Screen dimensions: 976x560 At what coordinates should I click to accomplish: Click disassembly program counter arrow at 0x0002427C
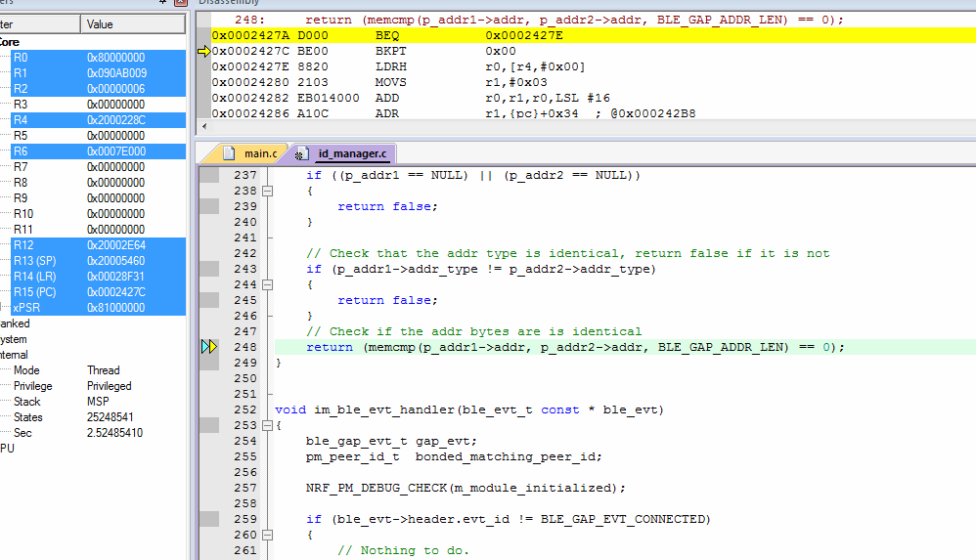(x=203, y=51)
